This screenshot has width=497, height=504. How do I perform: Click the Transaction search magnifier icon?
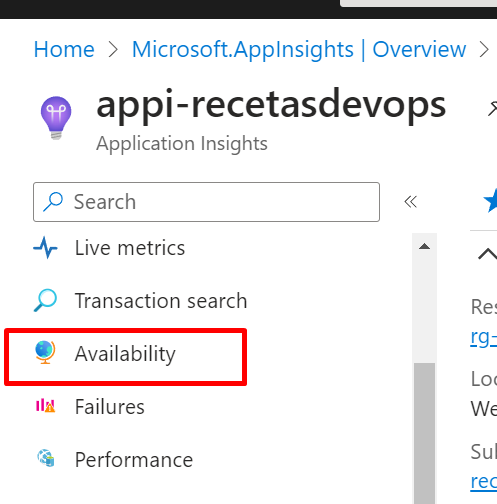[45, 300]
